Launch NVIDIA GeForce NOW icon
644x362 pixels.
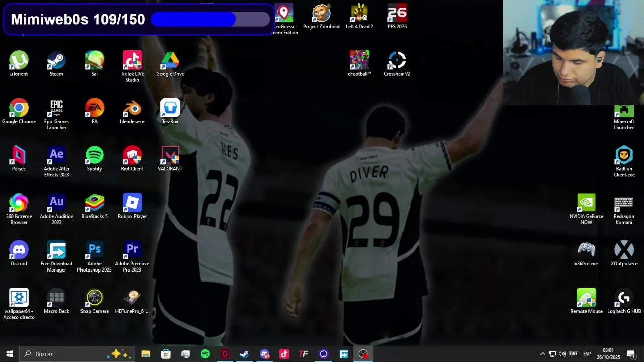click(586, 209)
